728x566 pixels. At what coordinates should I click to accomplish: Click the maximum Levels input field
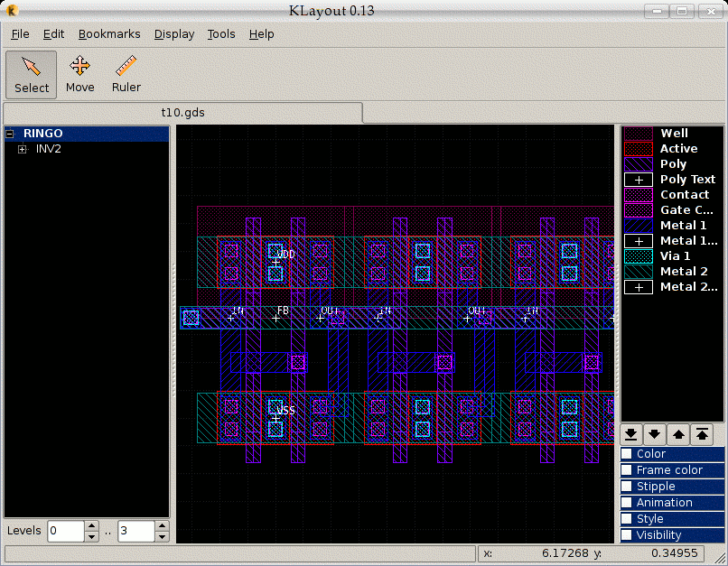point(133,531)
